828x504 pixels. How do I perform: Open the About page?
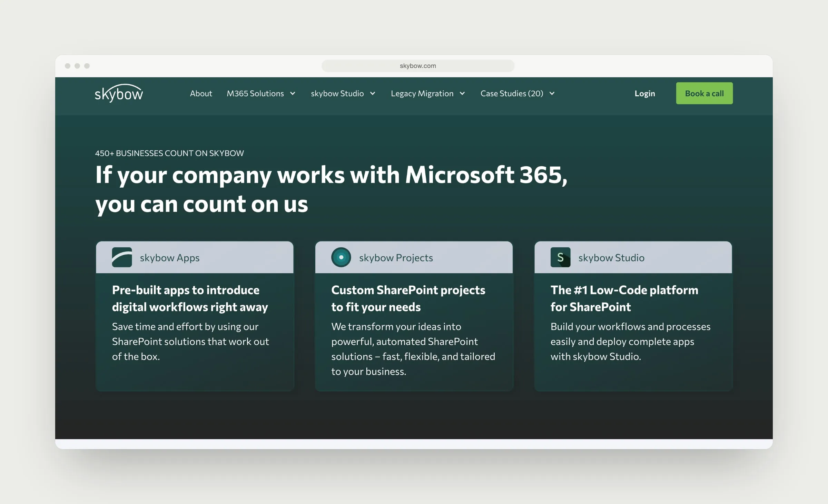click(x=201, y=93)
